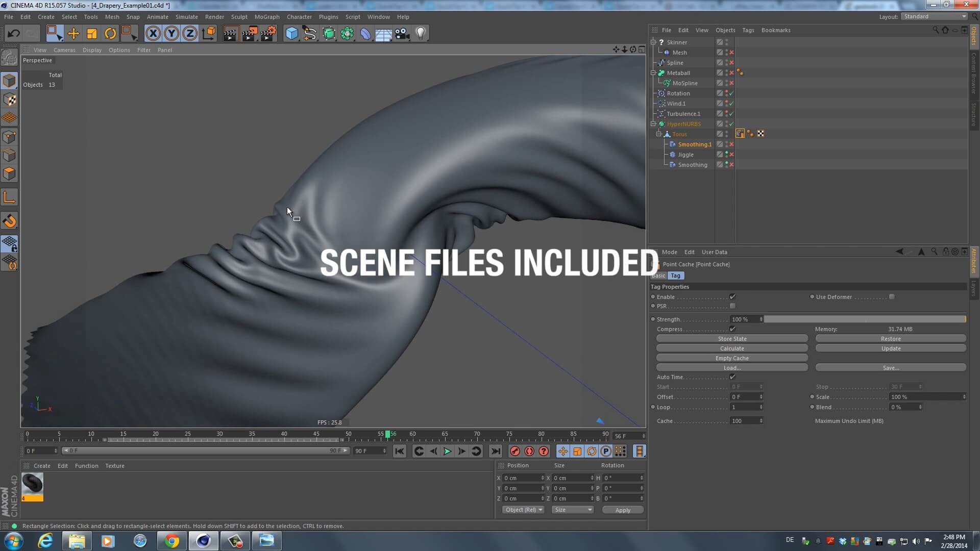This screenshot has height=551, width=980.
Task: Click the Empty Cache button
Action: (732, 358)
